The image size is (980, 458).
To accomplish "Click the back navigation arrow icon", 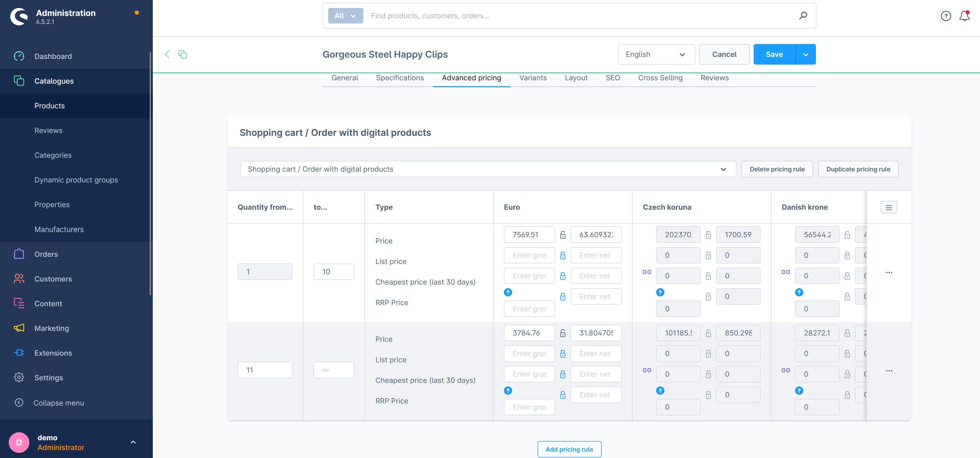I will point(167,54).
